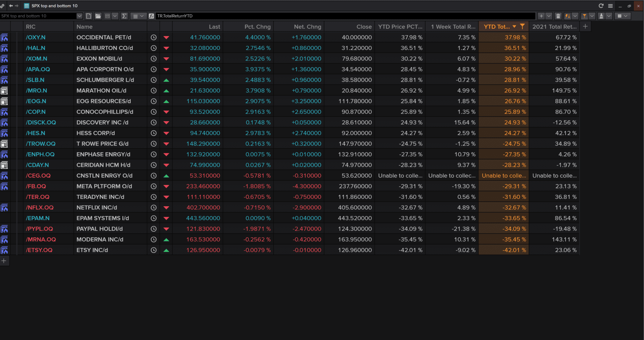Select the 233.460000 Last value for META
Screen dimensions: 644x340
click(x=203, y=186)
